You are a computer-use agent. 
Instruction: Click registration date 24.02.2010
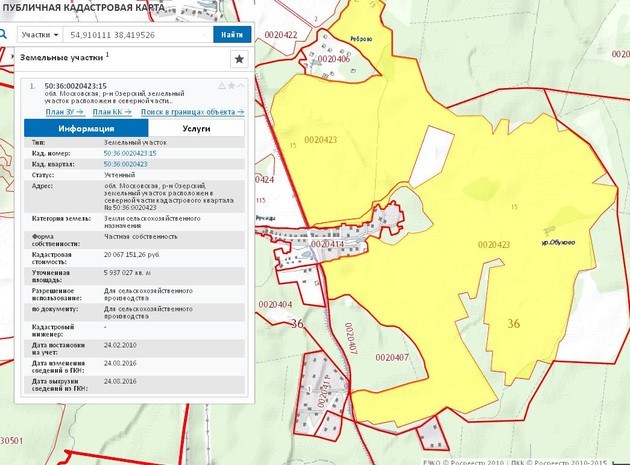[120, 345]
